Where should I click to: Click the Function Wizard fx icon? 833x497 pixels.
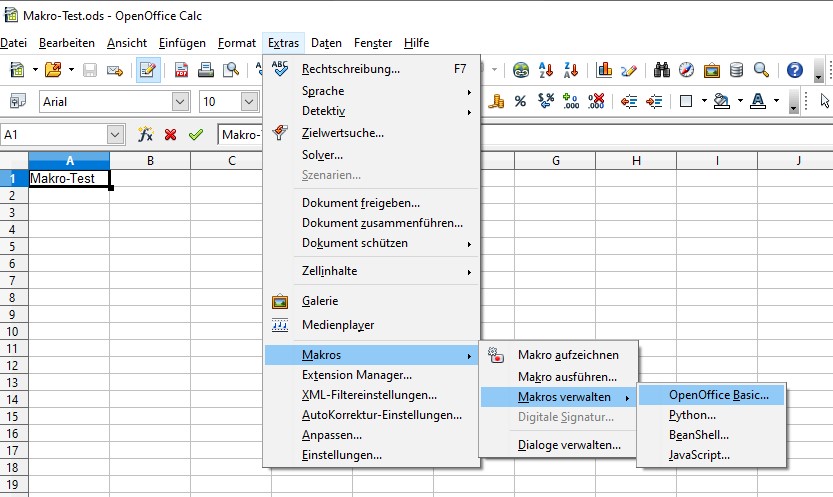point(145,134)
